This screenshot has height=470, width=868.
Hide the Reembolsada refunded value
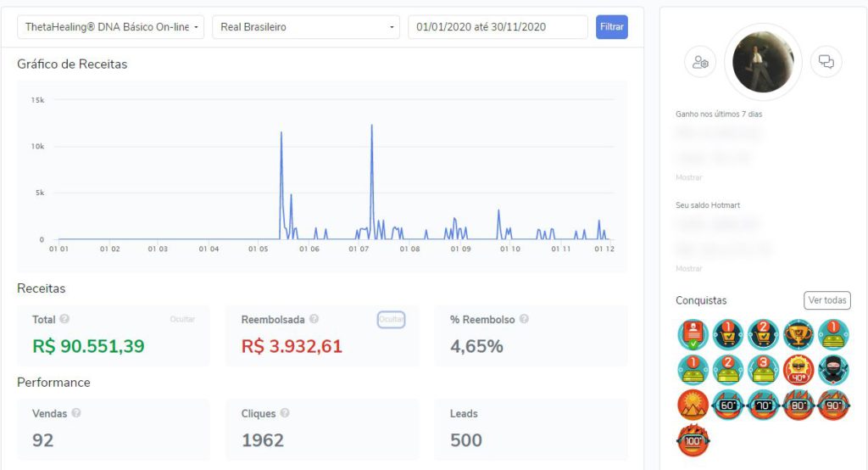pos(392,320)
